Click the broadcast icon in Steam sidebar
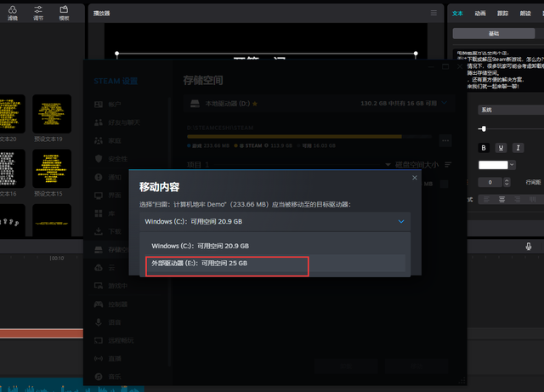 [99, 359]
